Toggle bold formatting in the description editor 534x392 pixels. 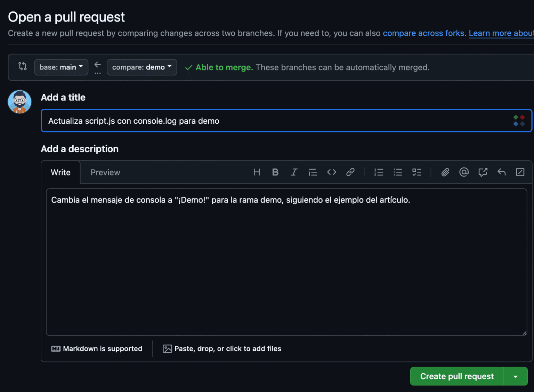click(x=275, y=172)
